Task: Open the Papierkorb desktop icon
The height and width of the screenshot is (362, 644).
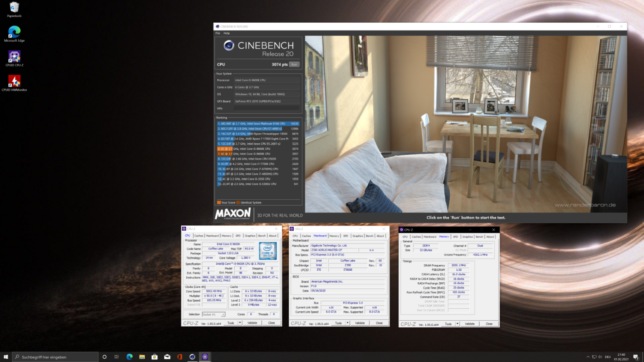Action: click(14, 9)
